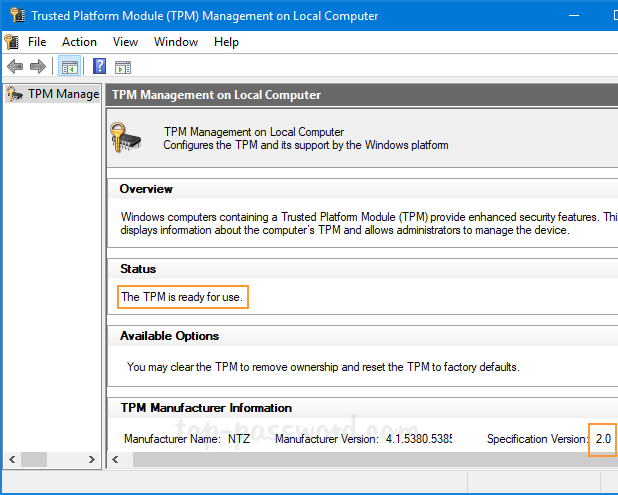Click left arrow of tree pane scrollbar

pyautogui.click(x=10, y=459)
